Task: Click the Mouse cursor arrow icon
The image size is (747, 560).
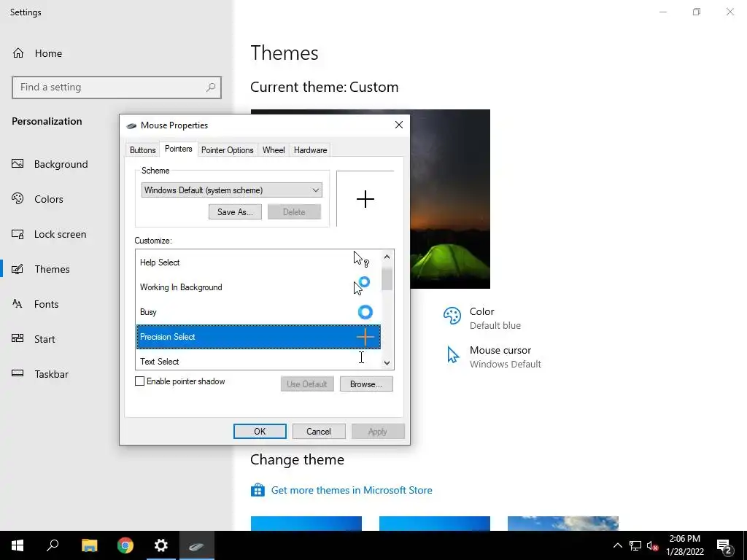Action: 452,355
